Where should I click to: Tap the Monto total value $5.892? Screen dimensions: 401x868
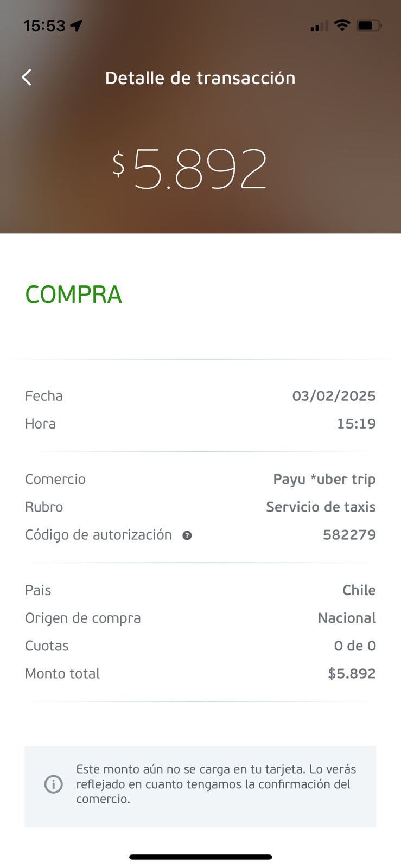(x=352, y=674)
